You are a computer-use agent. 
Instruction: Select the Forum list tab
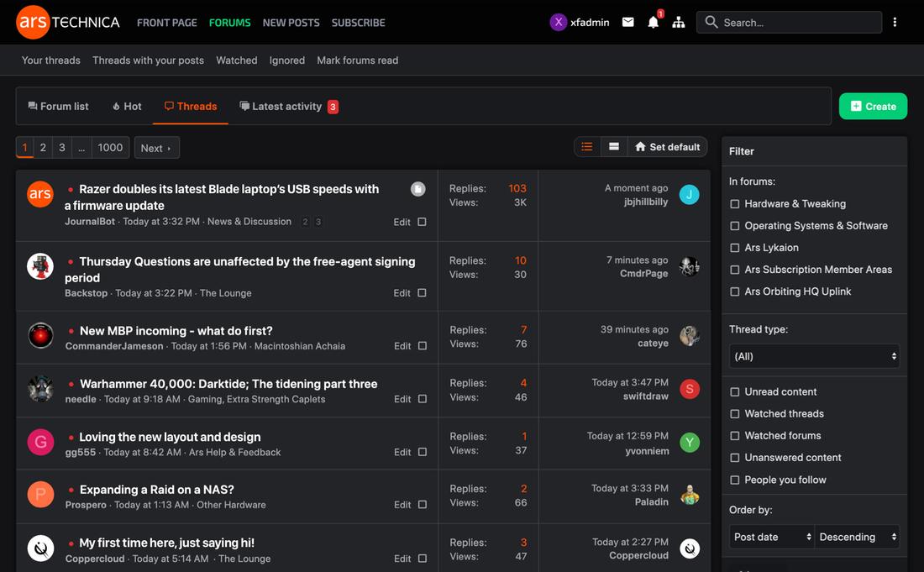click(58, 107)
